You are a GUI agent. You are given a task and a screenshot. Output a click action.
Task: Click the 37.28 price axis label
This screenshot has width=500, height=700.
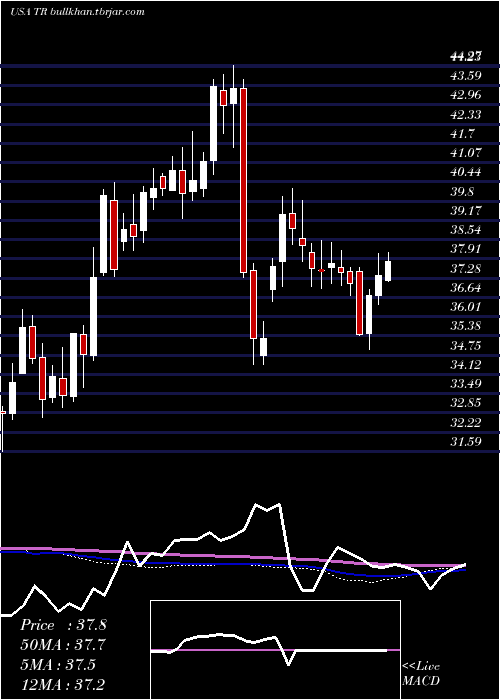point(466,269)
